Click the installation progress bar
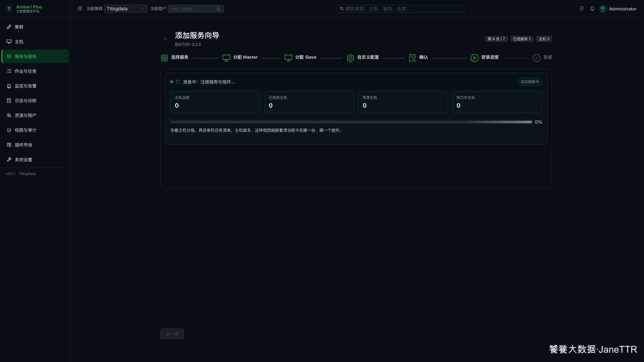Image resolution: width=644 pixels, height=362 pixels. pos(351,122)
